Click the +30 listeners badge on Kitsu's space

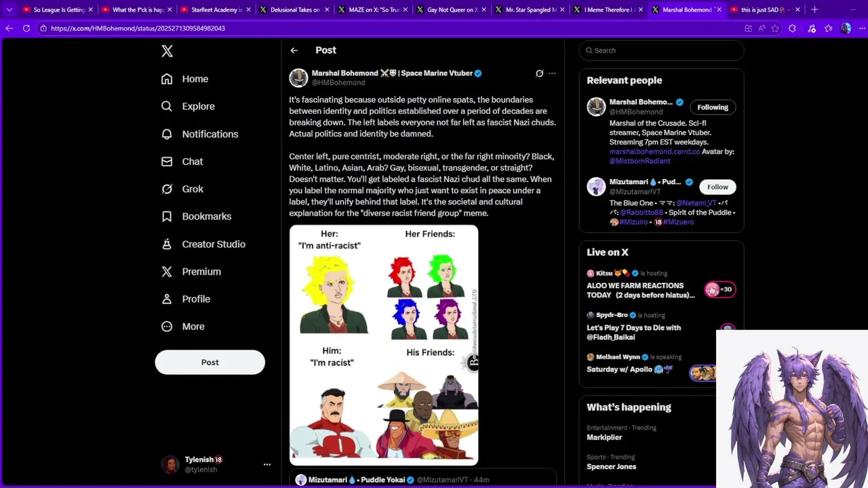pyautogui.click(x=719, y=289)
